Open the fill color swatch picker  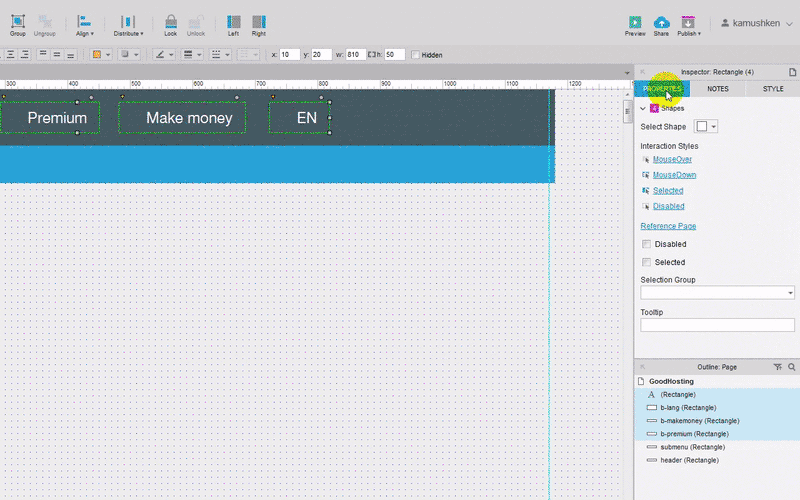click(x=97, y=55)
